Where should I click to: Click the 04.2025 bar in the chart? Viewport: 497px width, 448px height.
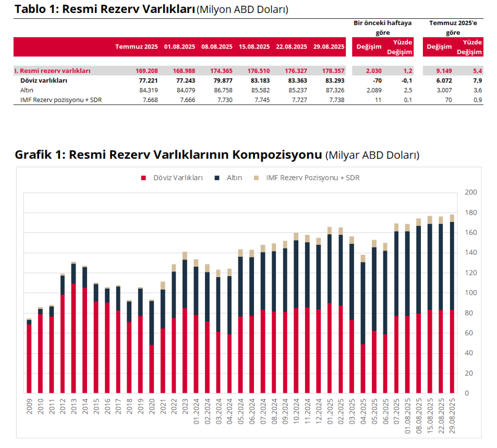click(x=363, y=323)
